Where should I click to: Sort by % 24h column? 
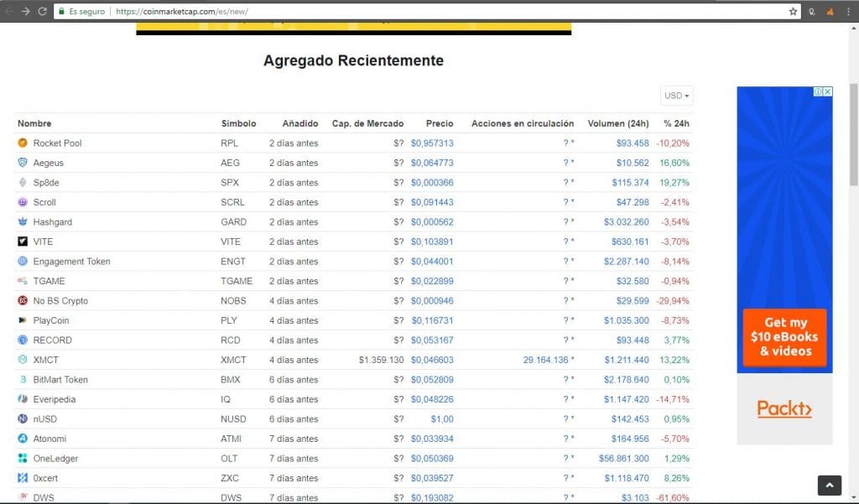tap(677, 124)
